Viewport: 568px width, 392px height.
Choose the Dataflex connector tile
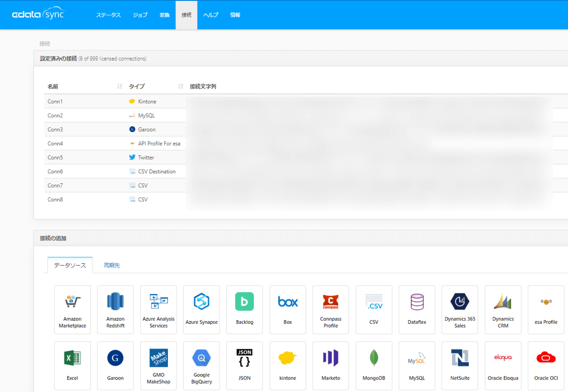(x=417, y=310)
